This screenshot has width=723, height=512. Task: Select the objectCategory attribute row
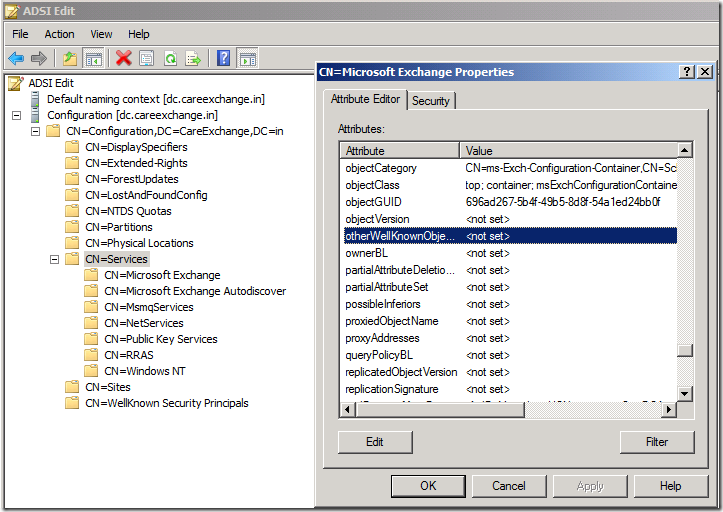(x=510, y=168)
